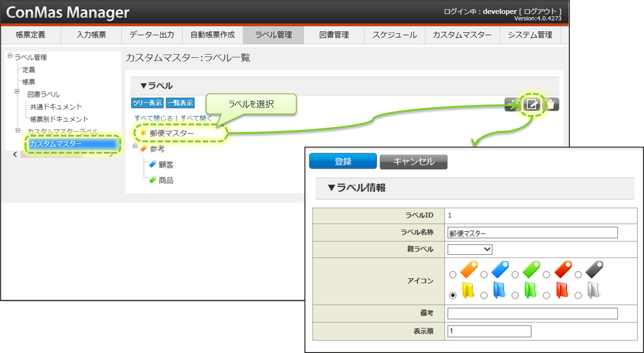Click the green tag icon beside 商品
644x353 pixels.
[x=152, y=180]
